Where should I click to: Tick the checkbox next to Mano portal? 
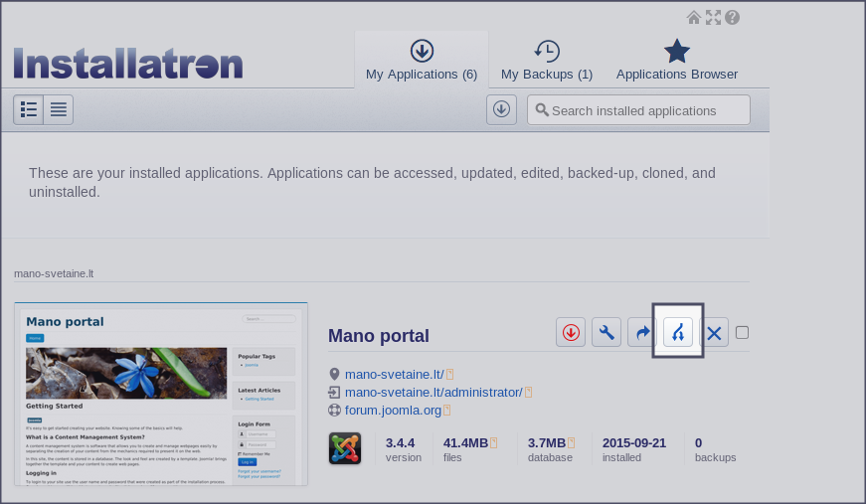[742, 332]
